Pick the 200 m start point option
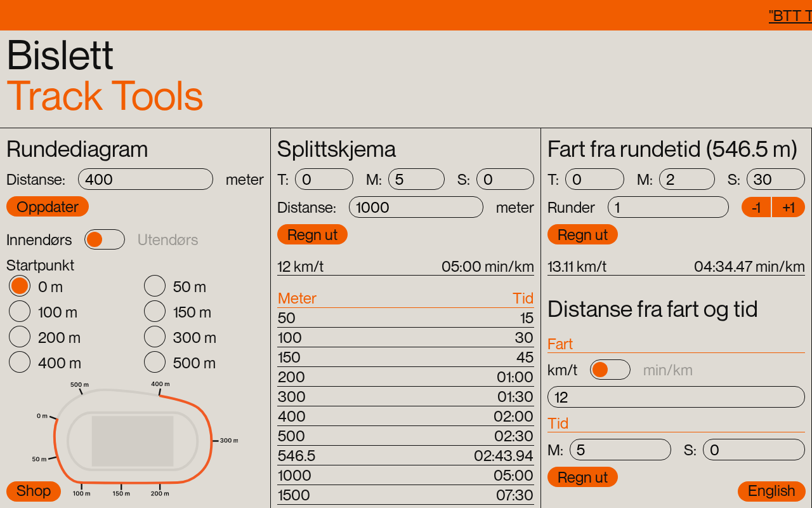812x508 pixels. (x=20, y=337)
